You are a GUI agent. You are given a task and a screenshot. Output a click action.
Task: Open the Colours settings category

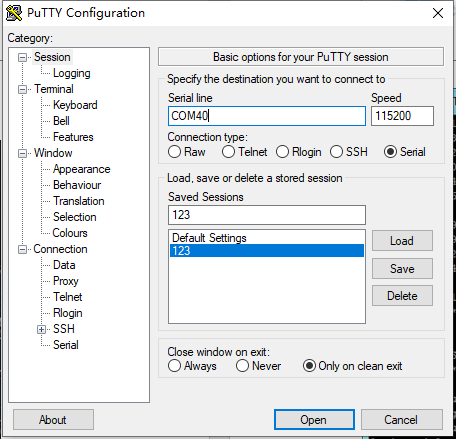pyautogui.click(x=70, y=233)
